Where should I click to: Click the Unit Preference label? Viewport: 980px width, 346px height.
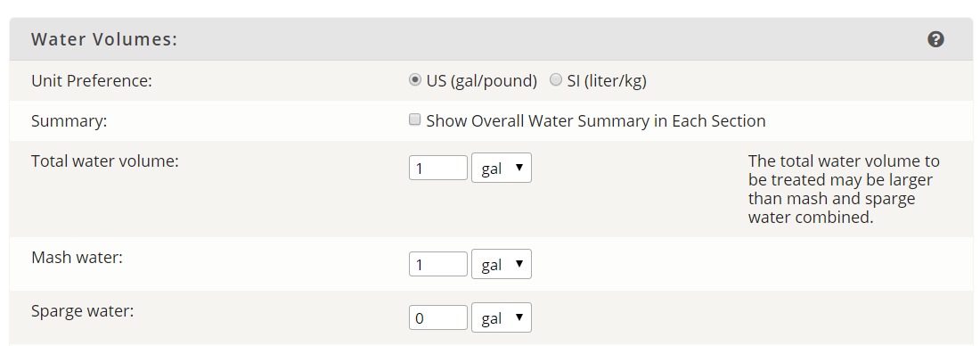point(91,81)
